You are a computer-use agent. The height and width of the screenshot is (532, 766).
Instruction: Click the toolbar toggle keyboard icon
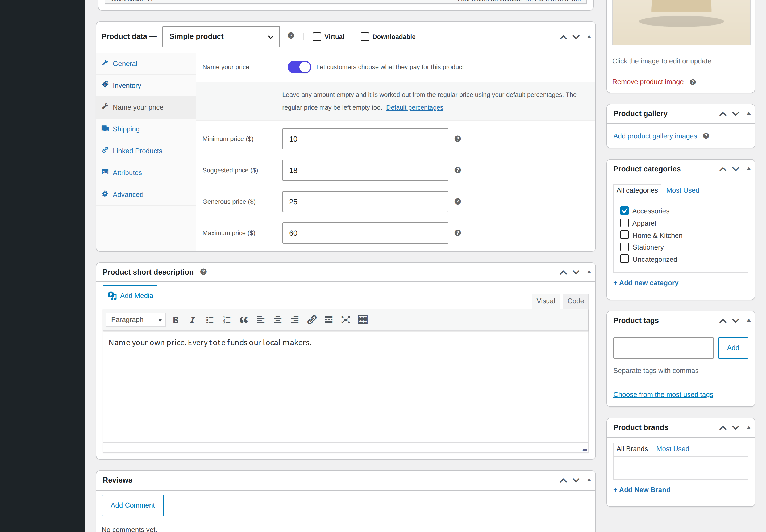(363, 320)
